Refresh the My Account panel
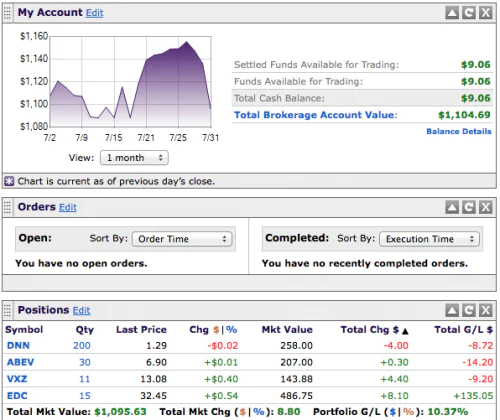The width and height of the screenshot is (500, 420). (469, 13)
